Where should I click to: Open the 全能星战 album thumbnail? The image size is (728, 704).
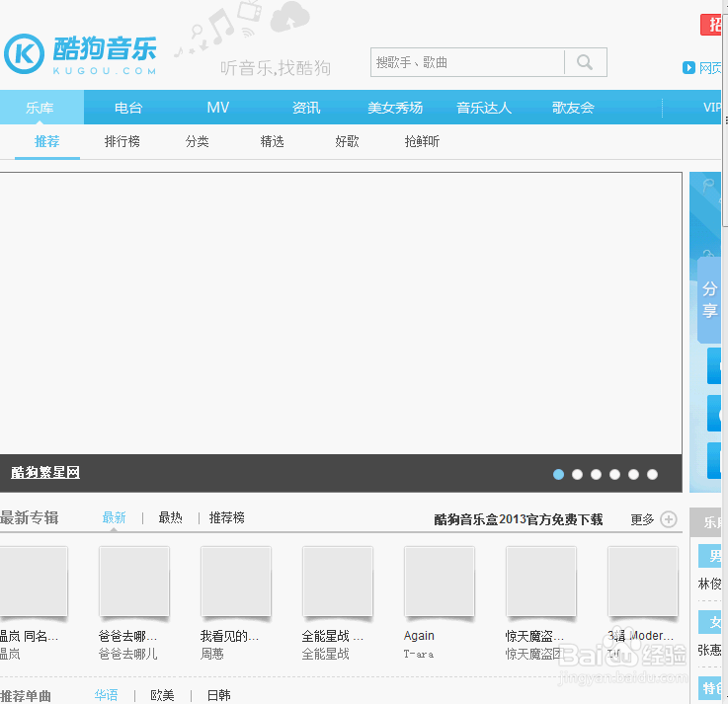point(338,582)
